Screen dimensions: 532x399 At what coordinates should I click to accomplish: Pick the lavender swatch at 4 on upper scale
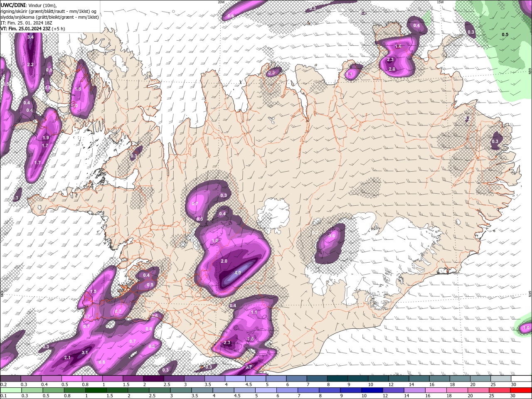235,379
